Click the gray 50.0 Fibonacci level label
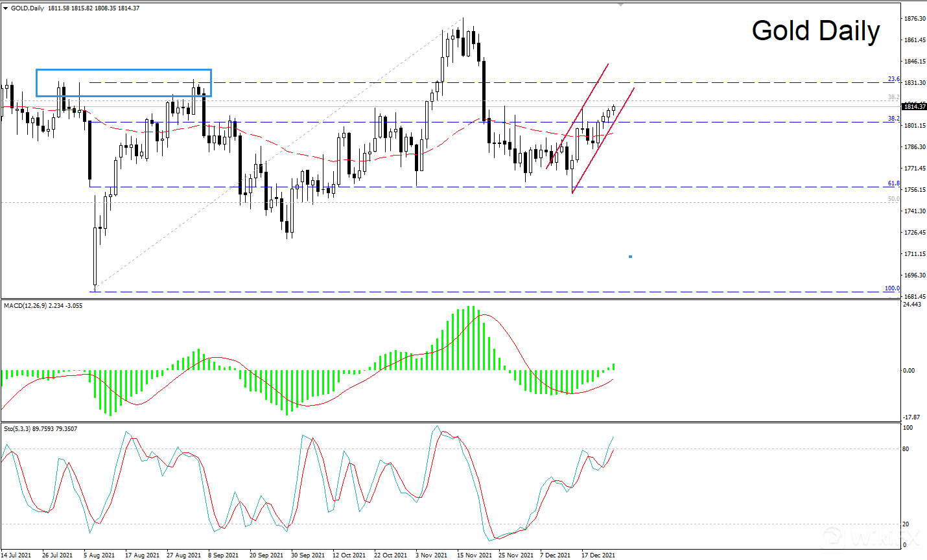The height and width of the screenshot is (560, 927). pos(893,199)
